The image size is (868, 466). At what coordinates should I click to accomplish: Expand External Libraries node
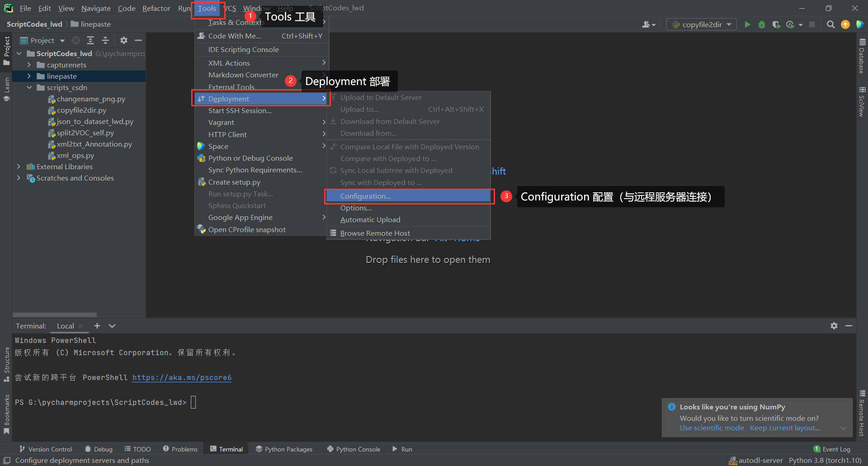pyautogui.click(x=19, y=166)
